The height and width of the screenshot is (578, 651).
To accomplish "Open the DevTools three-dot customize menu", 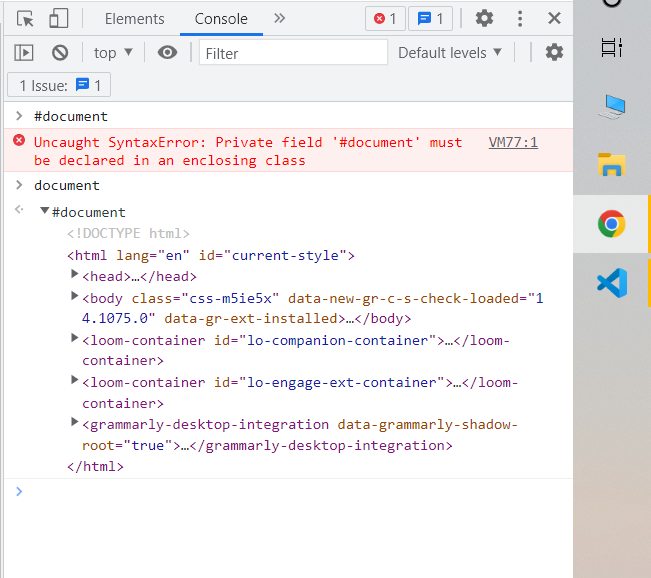I will [x=520, y=19].
